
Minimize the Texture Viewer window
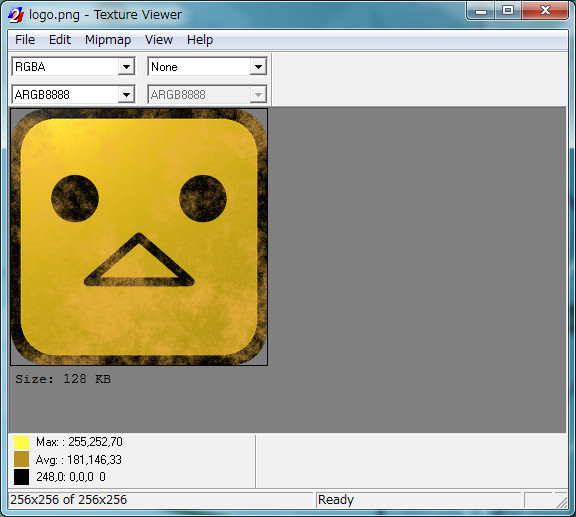pyautogui.click(x=481, y=10)
